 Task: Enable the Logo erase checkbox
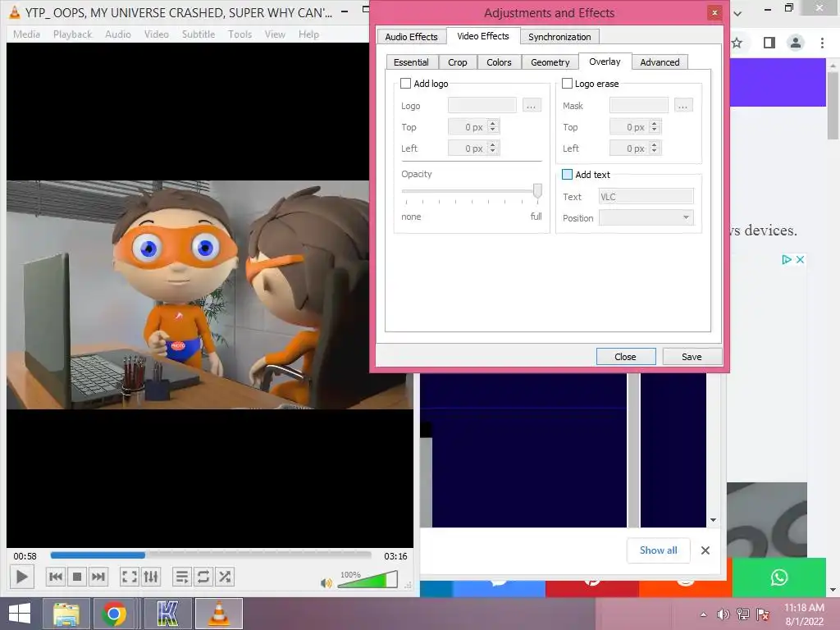coord(567,84)
